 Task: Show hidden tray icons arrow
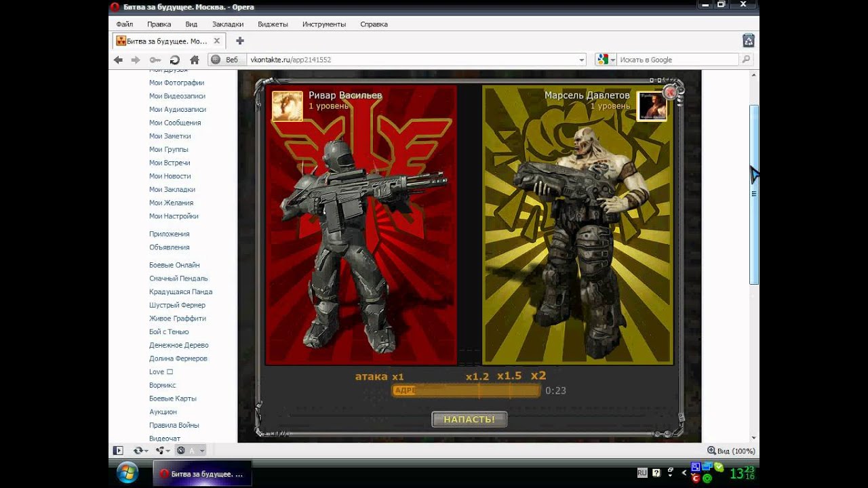tap(684, 472)
